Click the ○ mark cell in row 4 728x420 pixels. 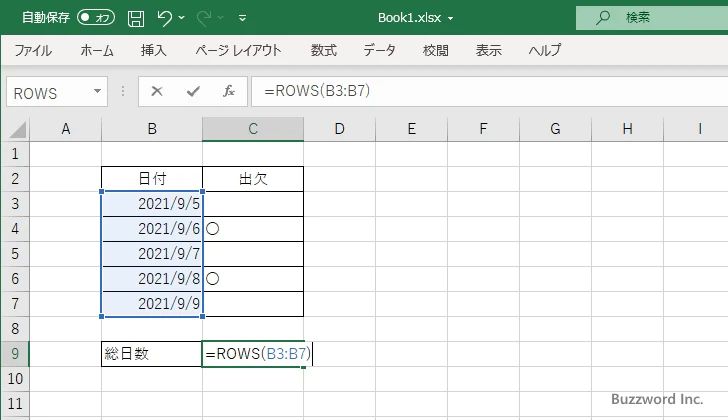click(253, 229)
